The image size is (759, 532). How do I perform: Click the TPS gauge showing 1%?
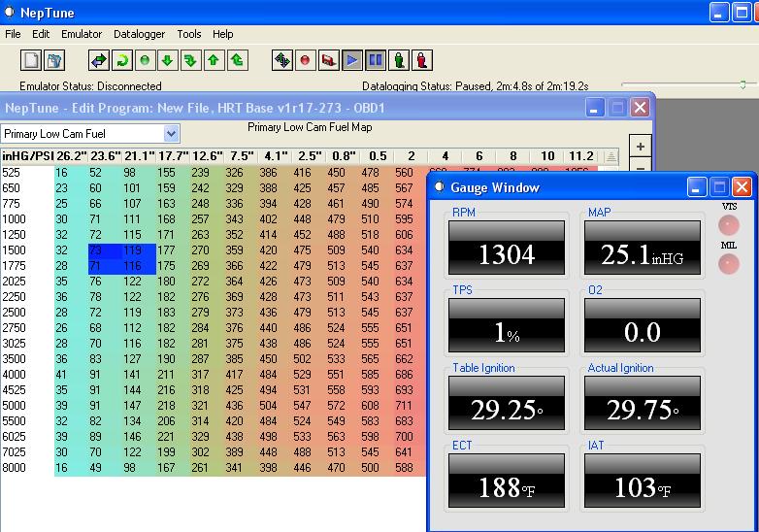[x=507, y=325]
